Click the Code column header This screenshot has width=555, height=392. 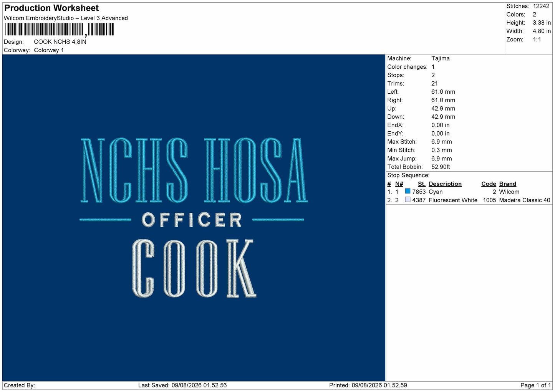(x=489, y=184)
